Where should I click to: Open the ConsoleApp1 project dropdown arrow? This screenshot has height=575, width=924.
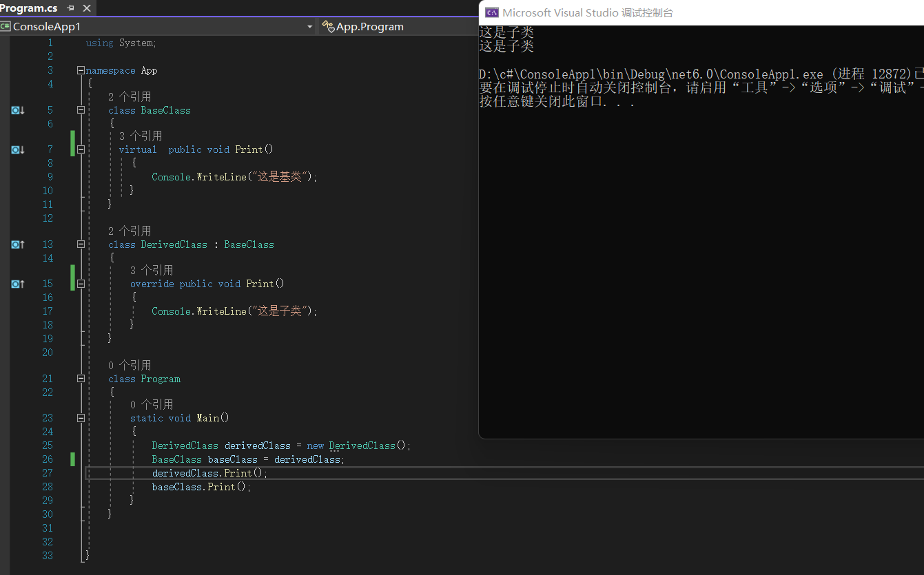point(309,27)
